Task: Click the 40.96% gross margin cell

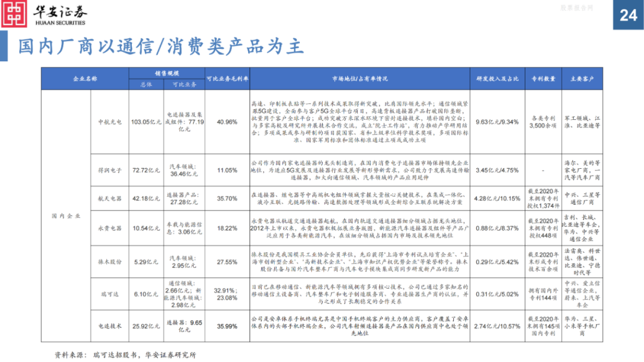Action: pos(227,122)
